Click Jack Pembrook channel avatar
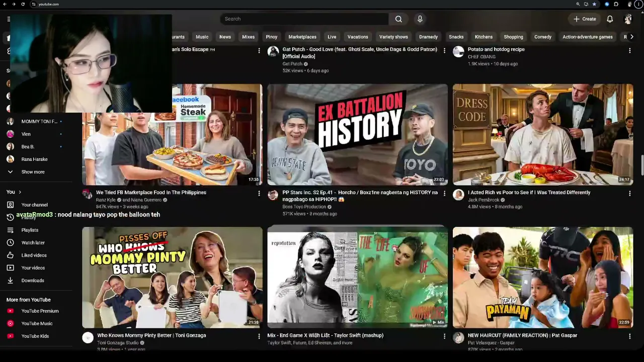This screenshot has width=644, height=362. (458, 195)
